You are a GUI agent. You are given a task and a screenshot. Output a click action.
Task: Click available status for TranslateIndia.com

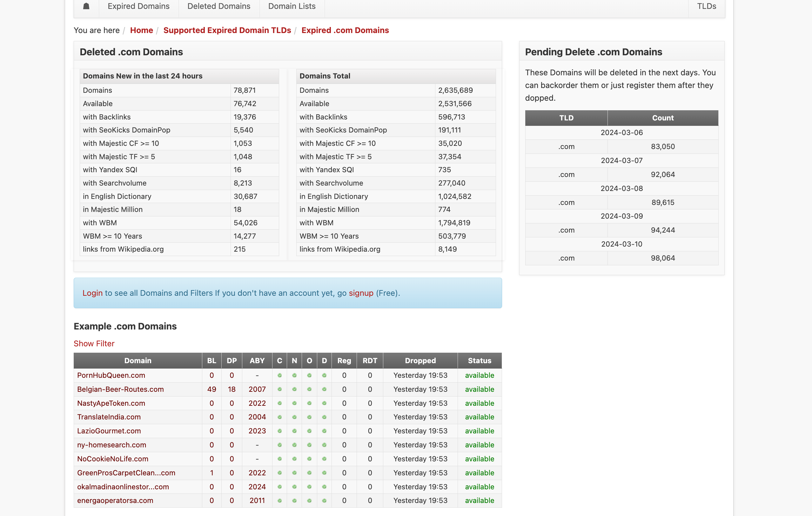pos(480,417)
